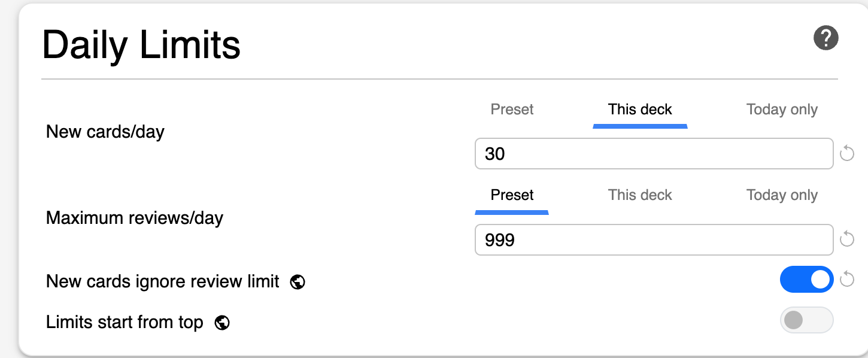
Task: Click the Limits start from top label
Action: tap(125, 323)
